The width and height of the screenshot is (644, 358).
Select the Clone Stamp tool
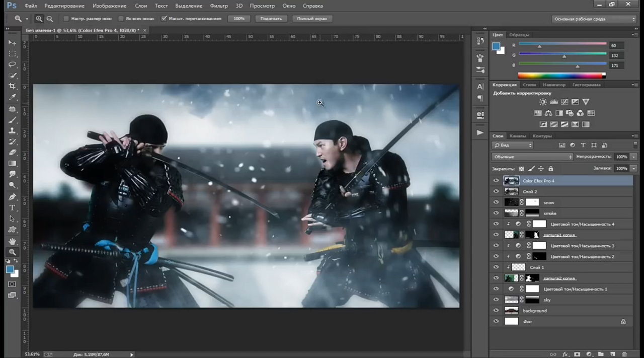point(13,130)
